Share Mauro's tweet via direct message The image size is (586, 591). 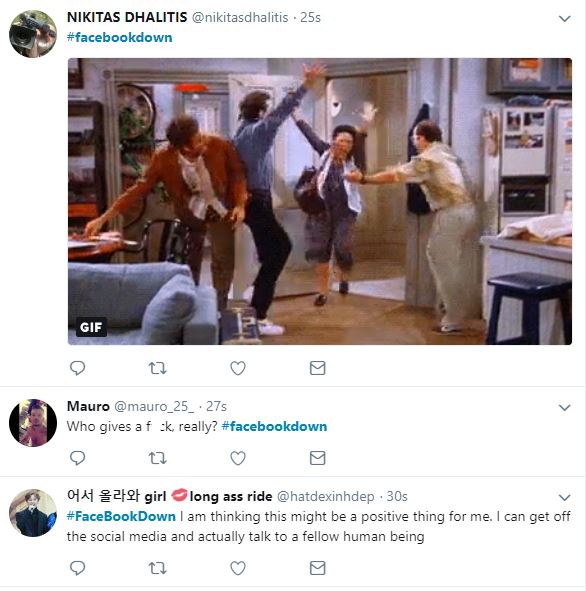(x=318, y=458)
